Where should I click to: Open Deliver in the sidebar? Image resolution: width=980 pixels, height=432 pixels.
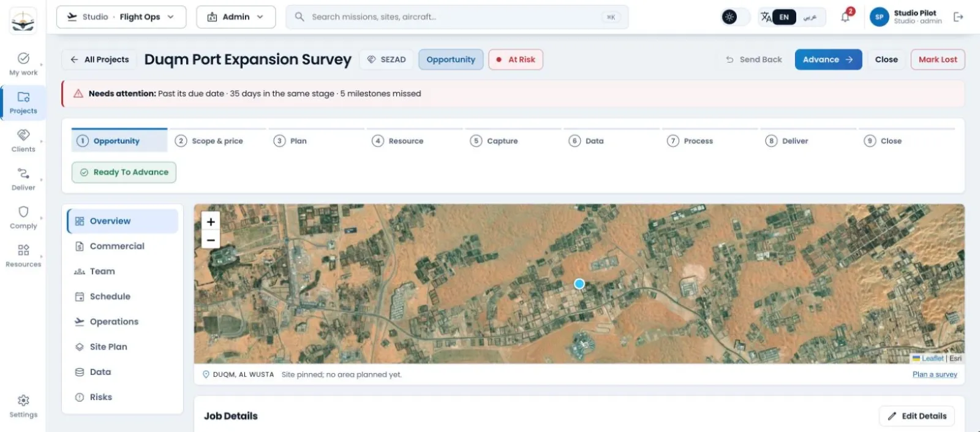(x=23, y=179)
